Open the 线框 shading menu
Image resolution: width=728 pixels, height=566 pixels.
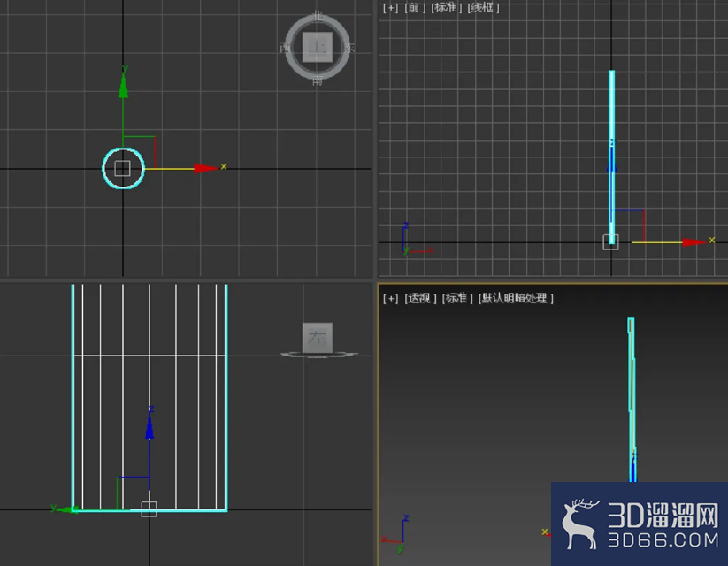click(483, 8)
